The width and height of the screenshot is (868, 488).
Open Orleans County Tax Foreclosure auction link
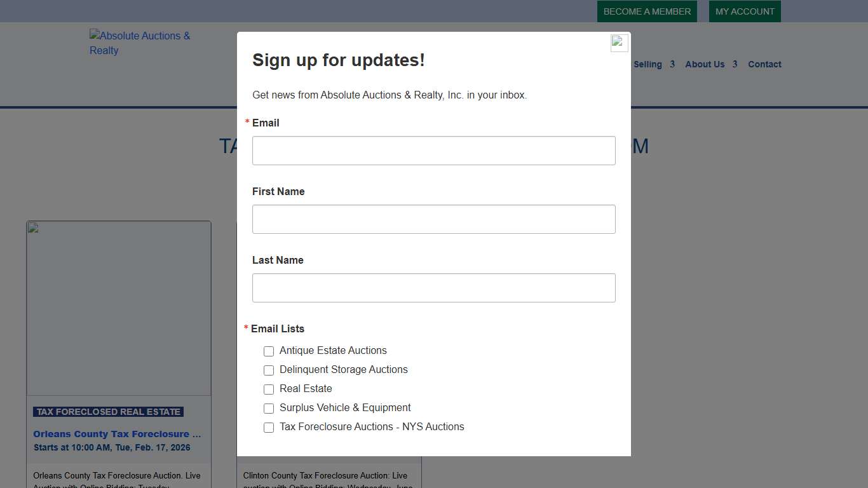pos(117,434)
